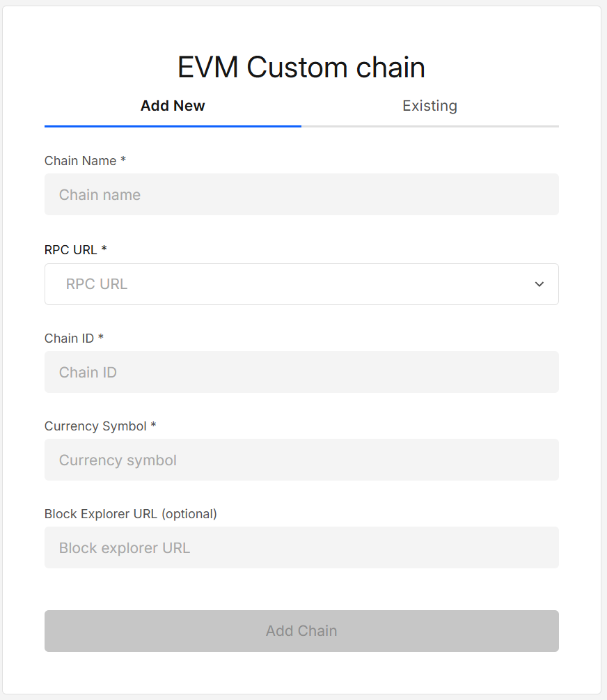607x700 pixels.
Task: Click the asterisk beside Chain Name
Action: click(123, 160)
